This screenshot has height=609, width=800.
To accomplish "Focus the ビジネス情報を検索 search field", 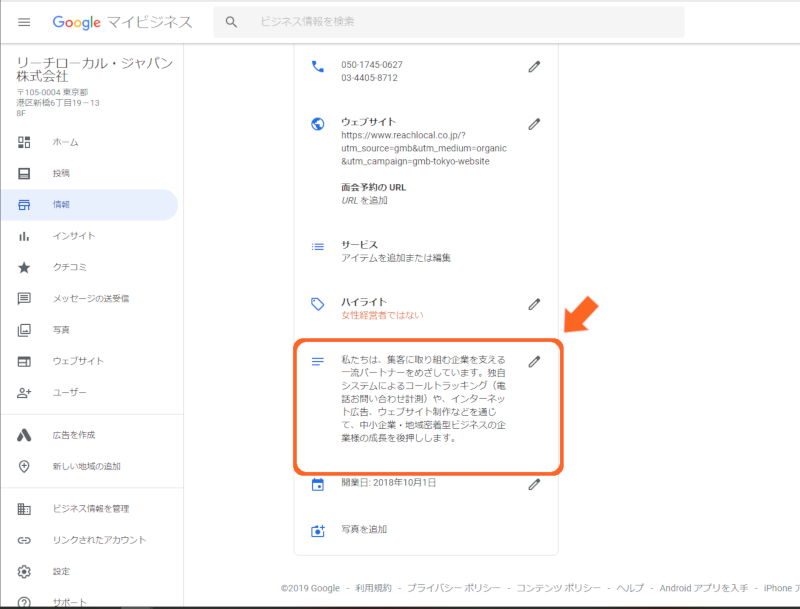I will pyautogui.click(x=448, y=22).
